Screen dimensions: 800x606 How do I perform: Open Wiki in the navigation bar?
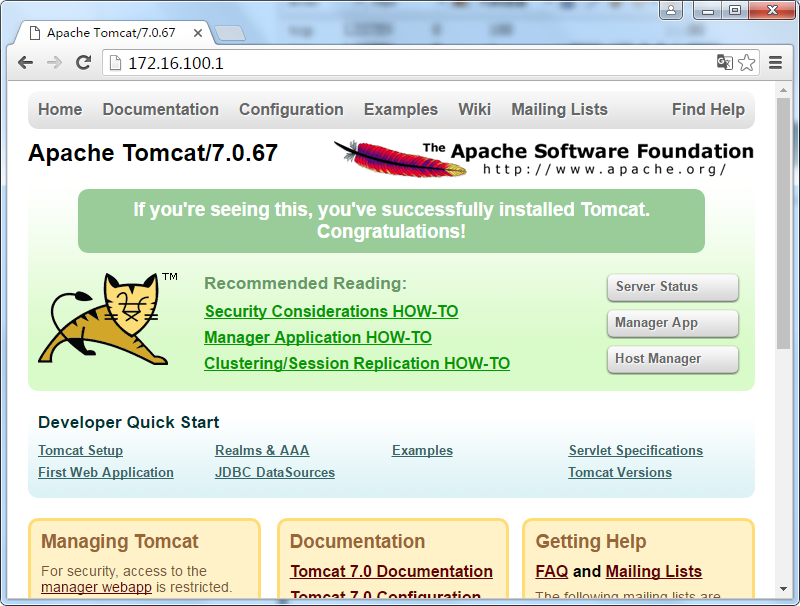(474, 109)
